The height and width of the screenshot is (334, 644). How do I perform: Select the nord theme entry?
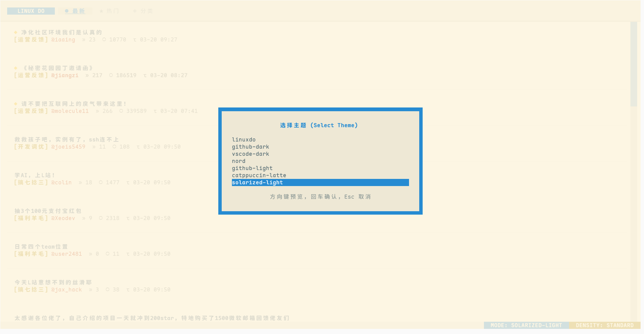(x=320, y=161)
